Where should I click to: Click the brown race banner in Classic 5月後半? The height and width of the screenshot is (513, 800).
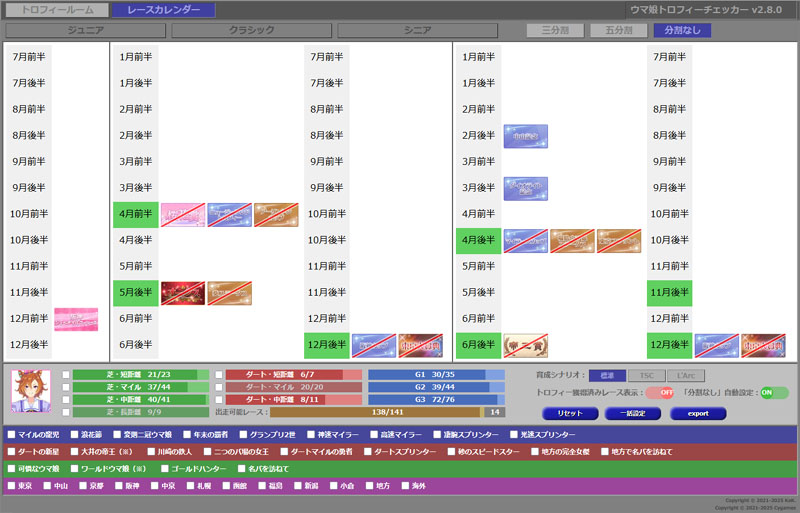click(229, 292)
